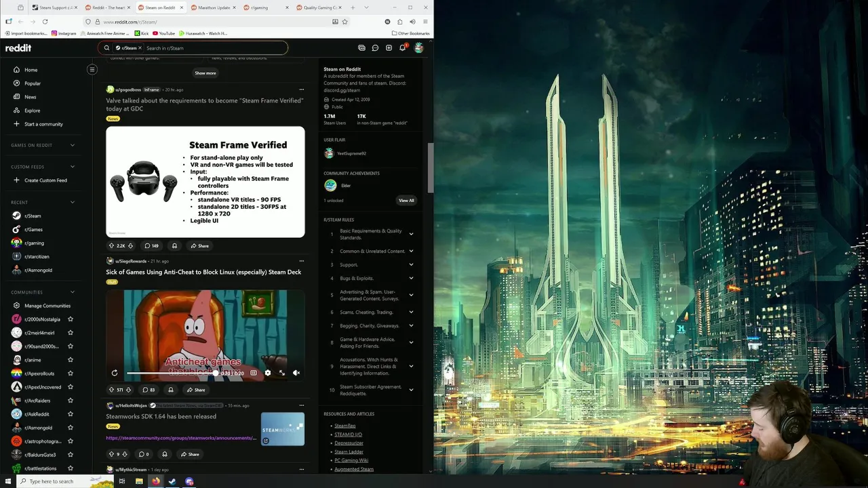Open overflow menu on SiegeRewards post
The image size is (868, 488).
coord(302,261)
